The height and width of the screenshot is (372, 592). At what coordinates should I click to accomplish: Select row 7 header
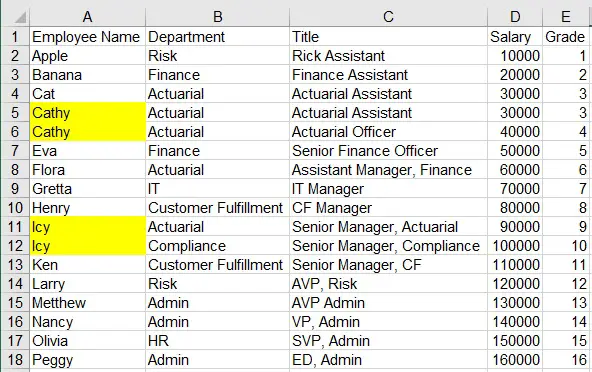point(15,151)
